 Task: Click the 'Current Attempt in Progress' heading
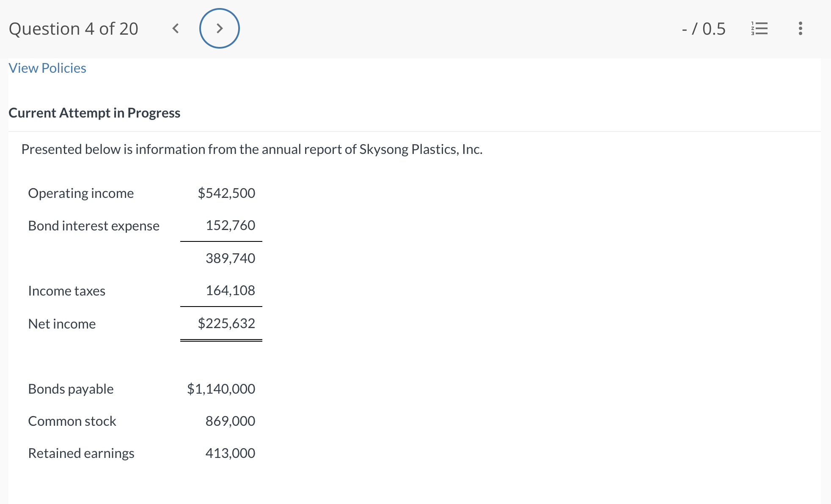[x=94, y=113]
